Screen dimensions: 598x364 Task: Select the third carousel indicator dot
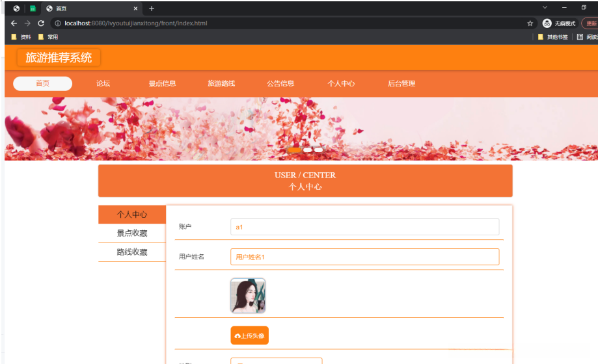point(318,149)
